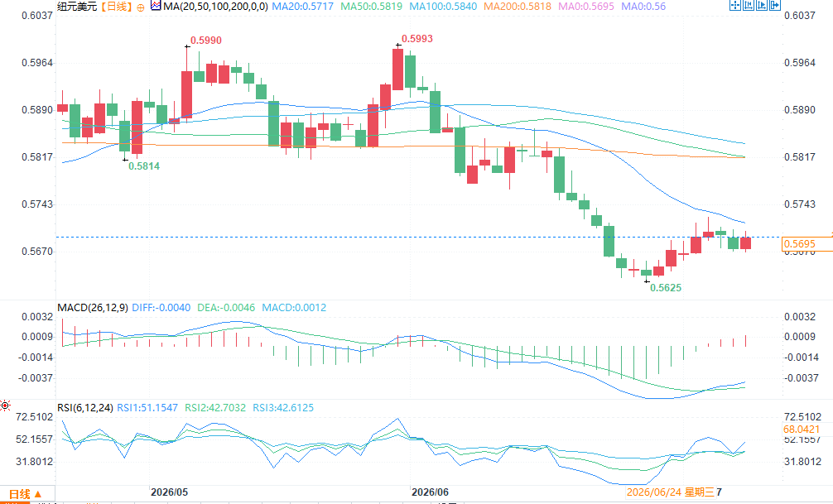Screen dimensions: 833x504
Task: Click the 纽元美元 symbol name
Action: click(x=77, y=7)
